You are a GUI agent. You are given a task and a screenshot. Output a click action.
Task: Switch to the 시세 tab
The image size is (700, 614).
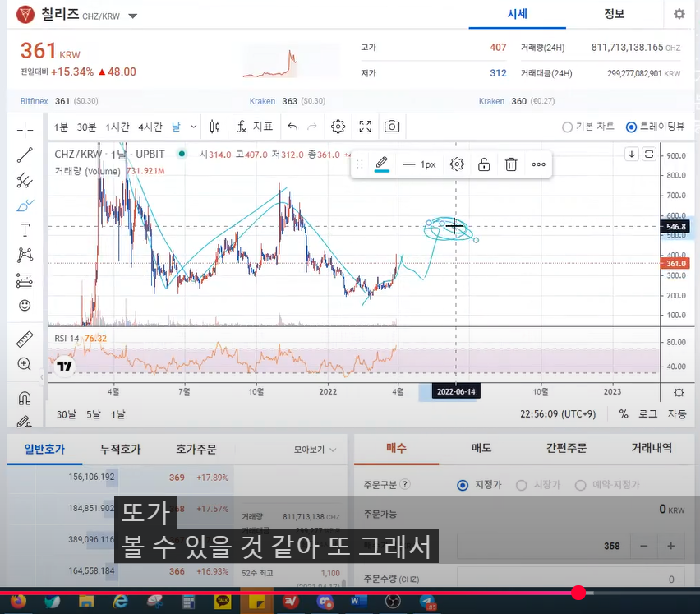[x=518, y=14]
